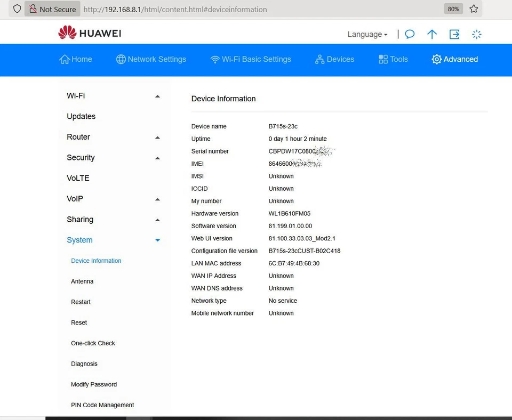Image resolution: width=512 pixels, height=420 pixels.
Task: Click the device name value B715s-23c
Action: pos(283,126)
